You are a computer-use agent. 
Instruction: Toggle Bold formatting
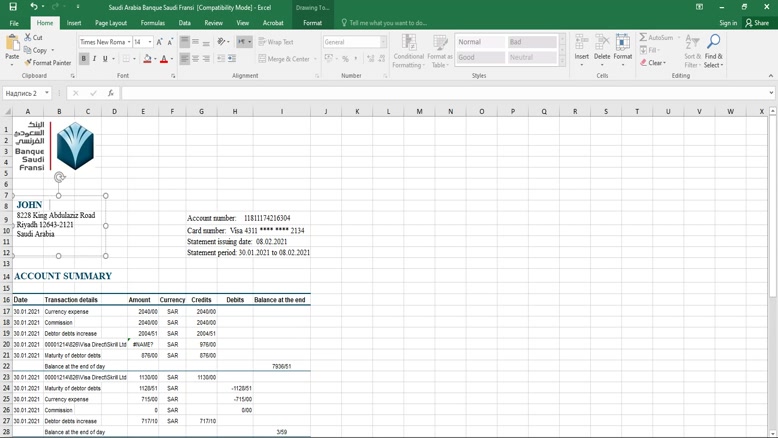pos(84,59)
